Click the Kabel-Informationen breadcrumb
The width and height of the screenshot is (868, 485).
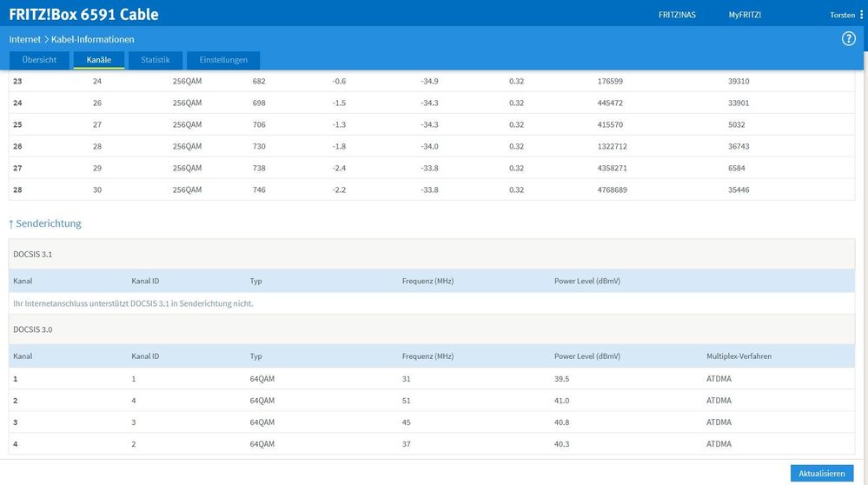(93, 39)
